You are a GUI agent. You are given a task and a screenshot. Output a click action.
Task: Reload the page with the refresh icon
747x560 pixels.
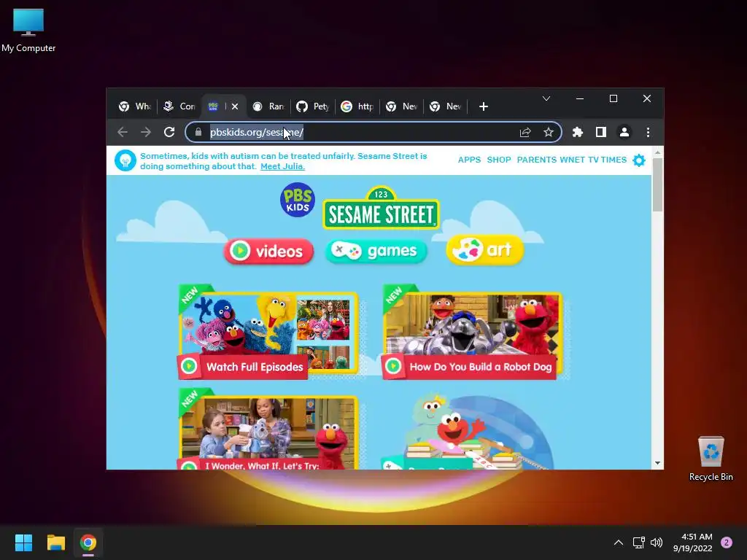click(x=169, y=132)
